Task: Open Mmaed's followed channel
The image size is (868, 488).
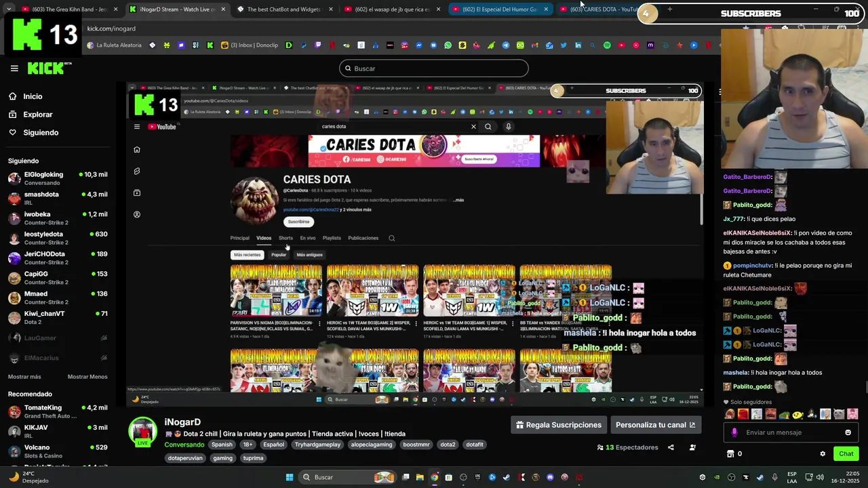Action: tap(58, 298)
